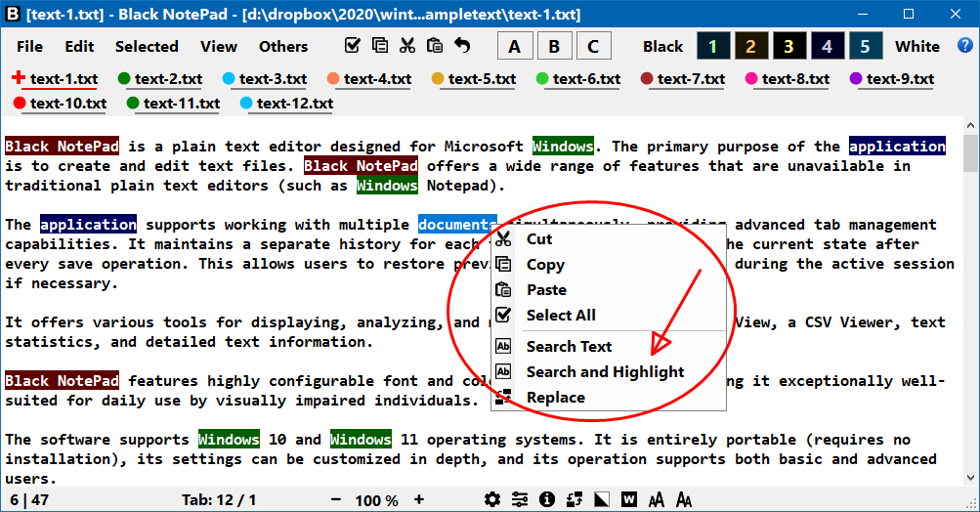Screen dimensions: 980x512
Task: Open the Others menu
Action: click(x=283, y=46)
